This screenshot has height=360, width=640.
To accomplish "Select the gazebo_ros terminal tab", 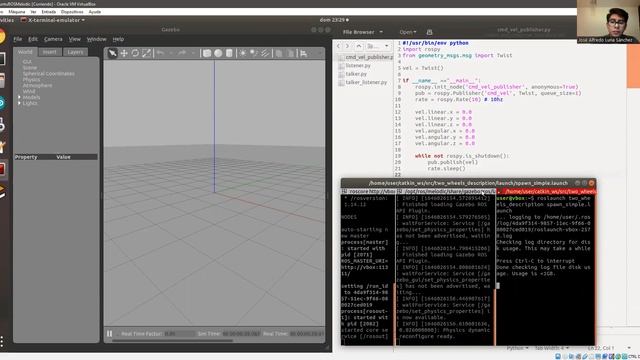I will coord(446,191).
